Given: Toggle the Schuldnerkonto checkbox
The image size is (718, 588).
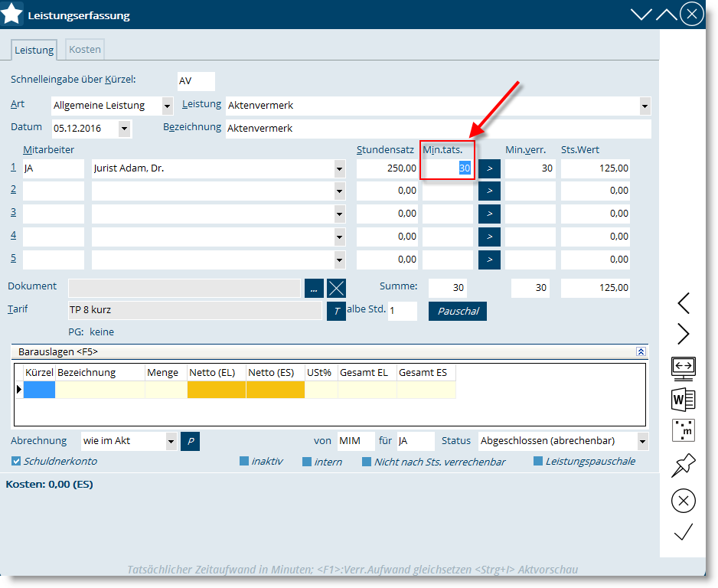Looking at the screenshot, I should pos(16,461).
